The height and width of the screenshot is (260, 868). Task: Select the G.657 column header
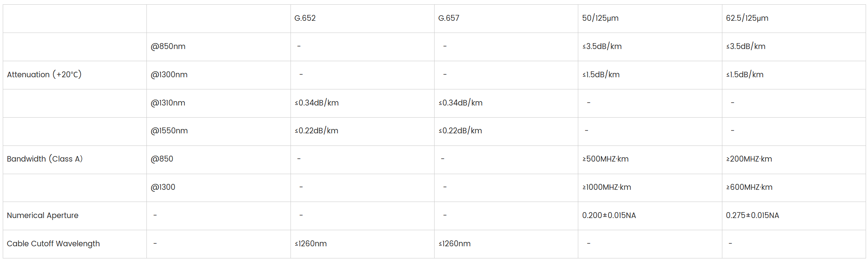pos(449,18)
